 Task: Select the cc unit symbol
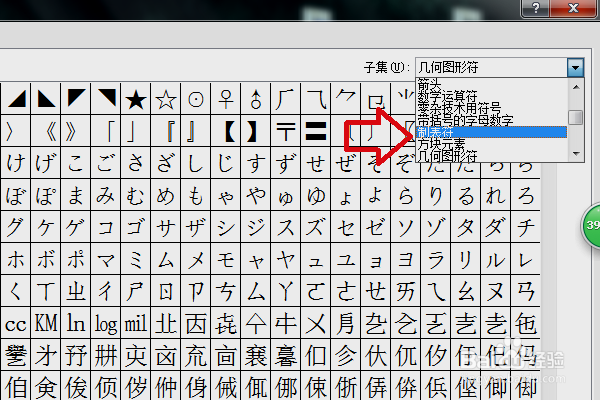click(16, 324)
